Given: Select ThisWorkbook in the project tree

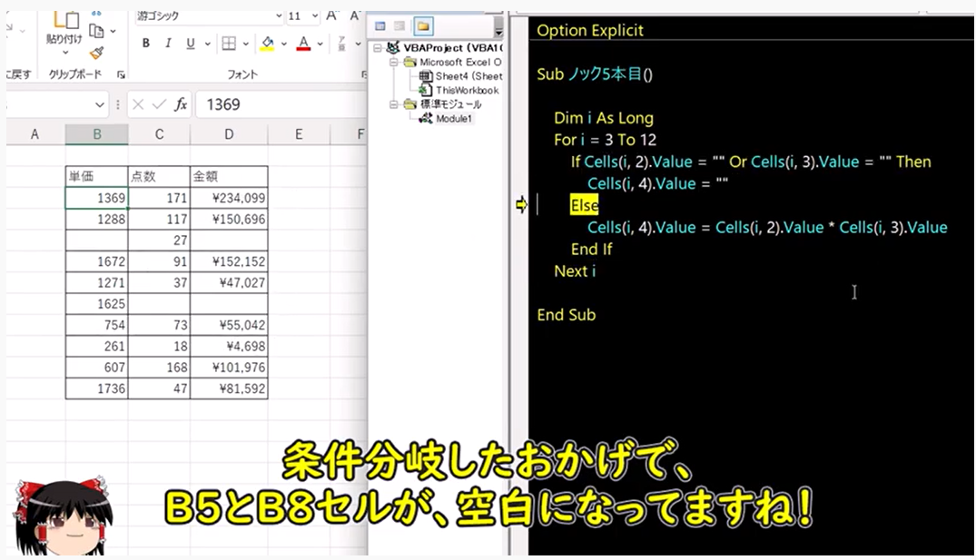Looking at the screenshot, I should [x=467, y=90].
